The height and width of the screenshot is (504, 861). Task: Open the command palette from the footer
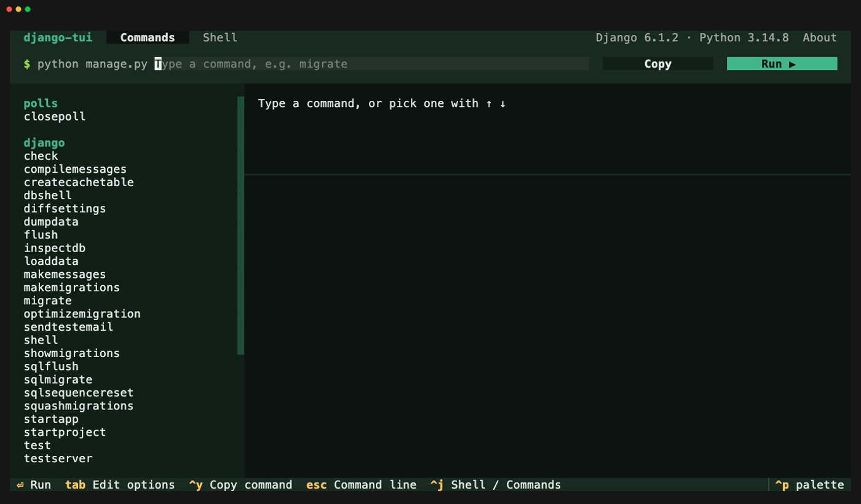click(809, 485)
